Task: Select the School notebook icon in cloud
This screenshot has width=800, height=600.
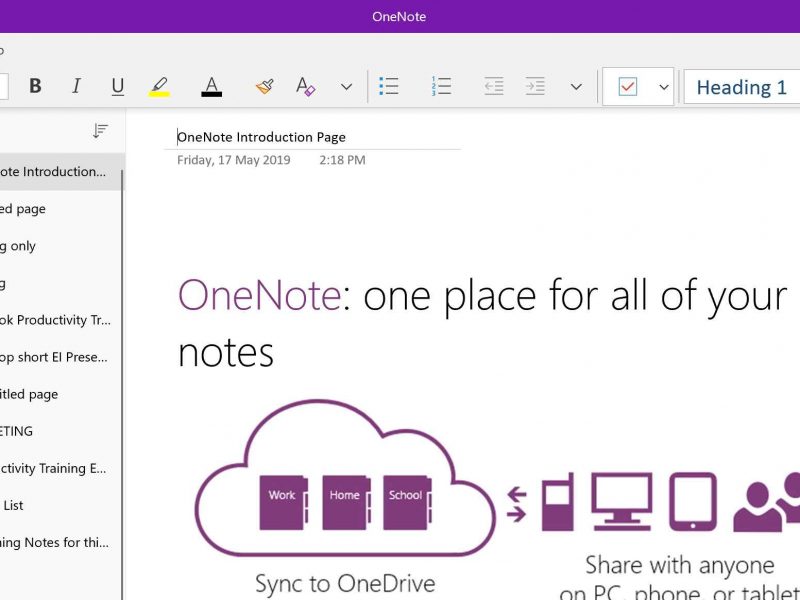Action: point(407,503)
